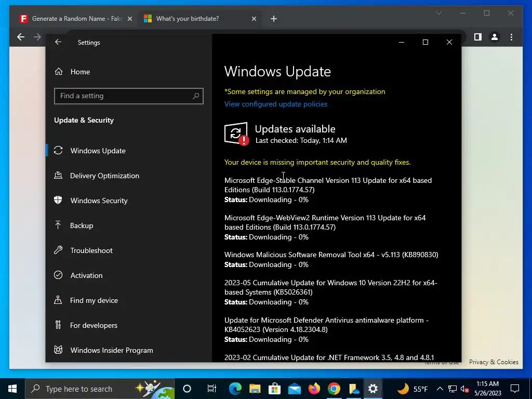This screenshot has width=532, height=399.
Task: Click the taskbar Type here to search box
Action: pos(100,389)
